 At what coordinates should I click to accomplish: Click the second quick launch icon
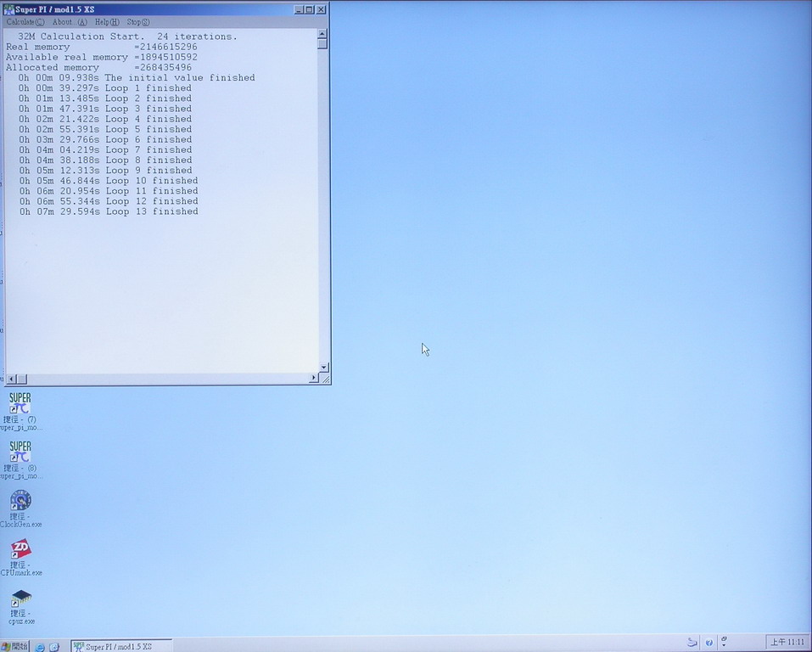click(54, 647)
